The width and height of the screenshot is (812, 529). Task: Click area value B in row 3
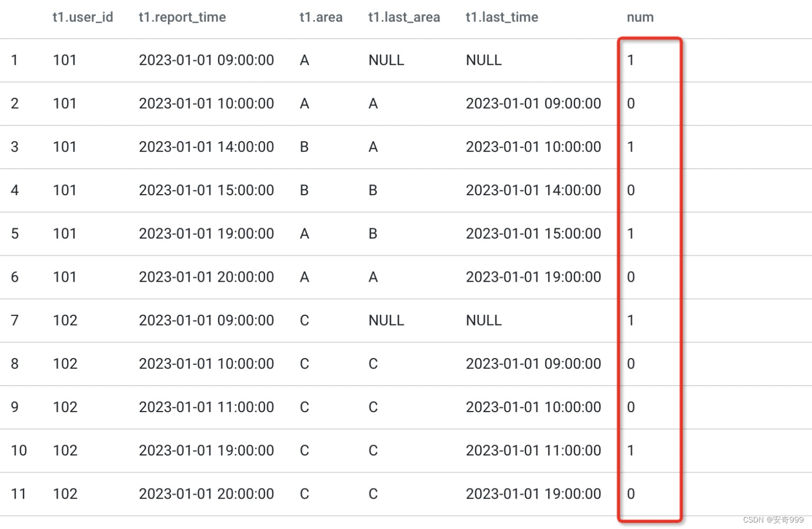(x=304, y=147)
